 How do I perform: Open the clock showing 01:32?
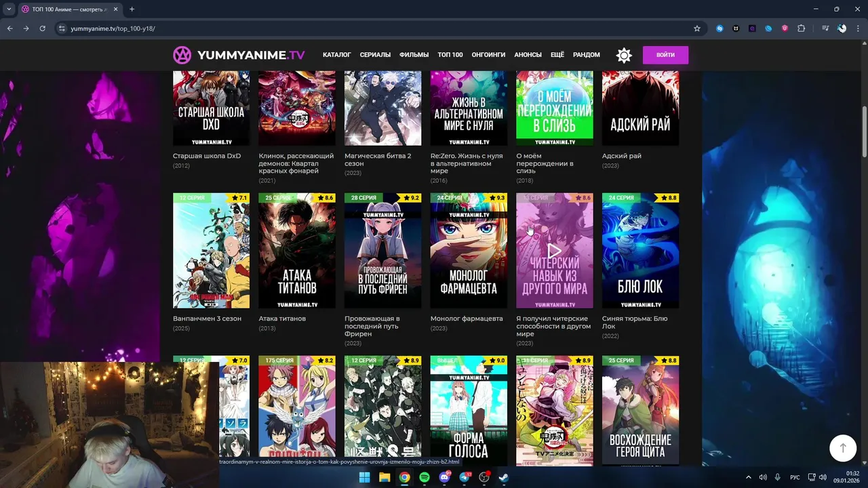click(847, 477)
